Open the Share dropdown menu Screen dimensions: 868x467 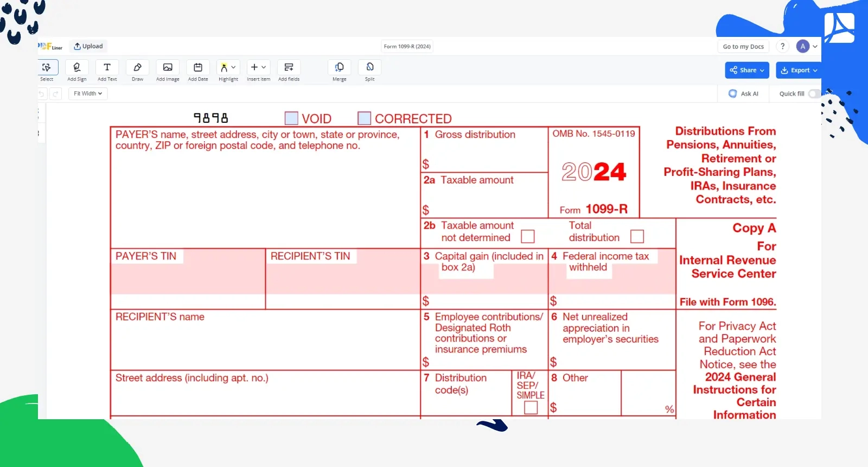[746, 70]
